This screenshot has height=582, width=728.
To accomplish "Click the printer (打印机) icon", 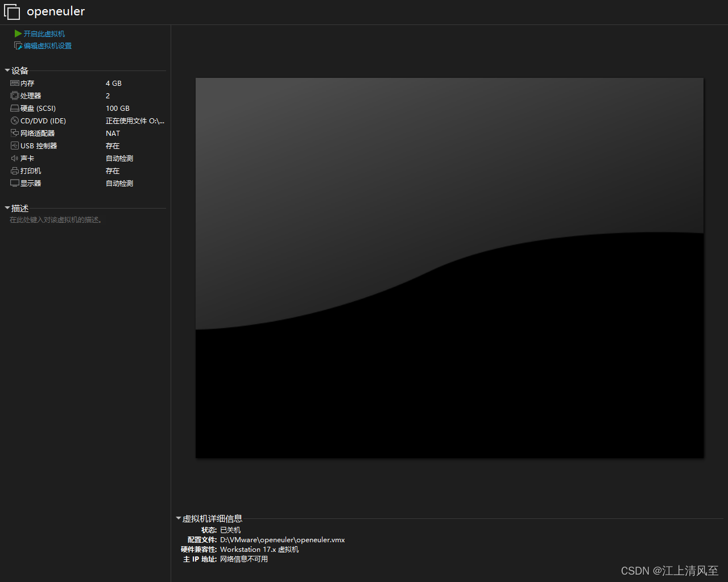I will tap(15, 171).
